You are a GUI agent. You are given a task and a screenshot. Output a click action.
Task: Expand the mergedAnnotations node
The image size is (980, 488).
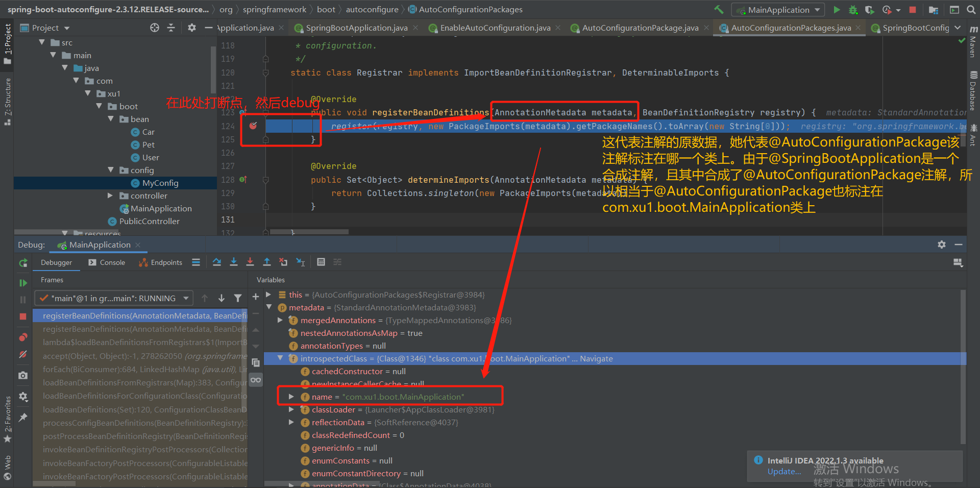coord(280,320)
